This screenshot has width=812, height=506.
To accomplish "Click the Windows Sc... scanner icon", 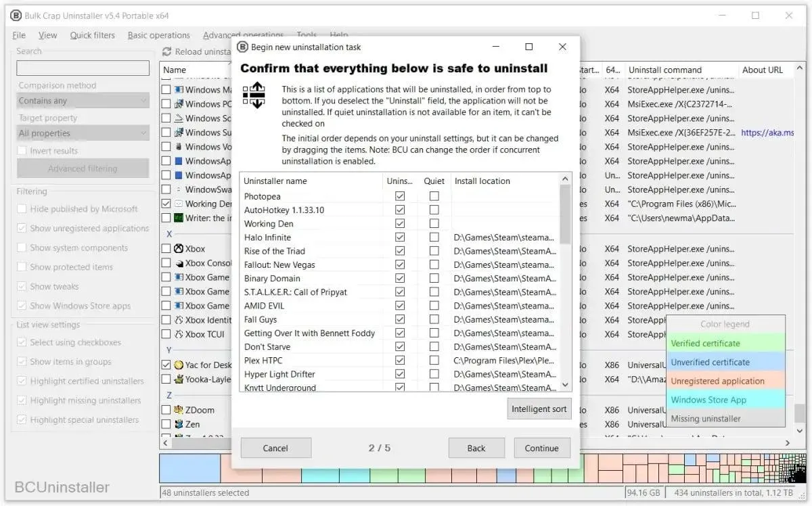I will 179,118.
